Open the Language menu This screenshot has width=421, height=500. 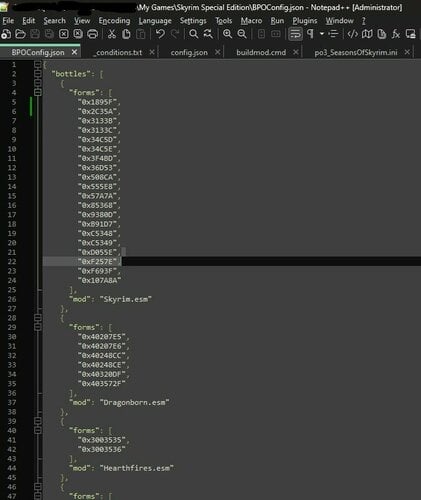point(155,21)
